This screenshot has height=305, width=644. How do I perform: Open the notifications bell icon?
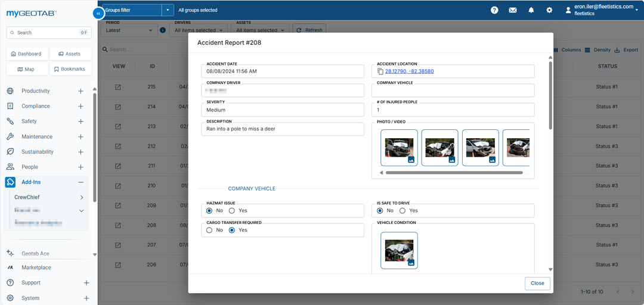tap(531, 10)
